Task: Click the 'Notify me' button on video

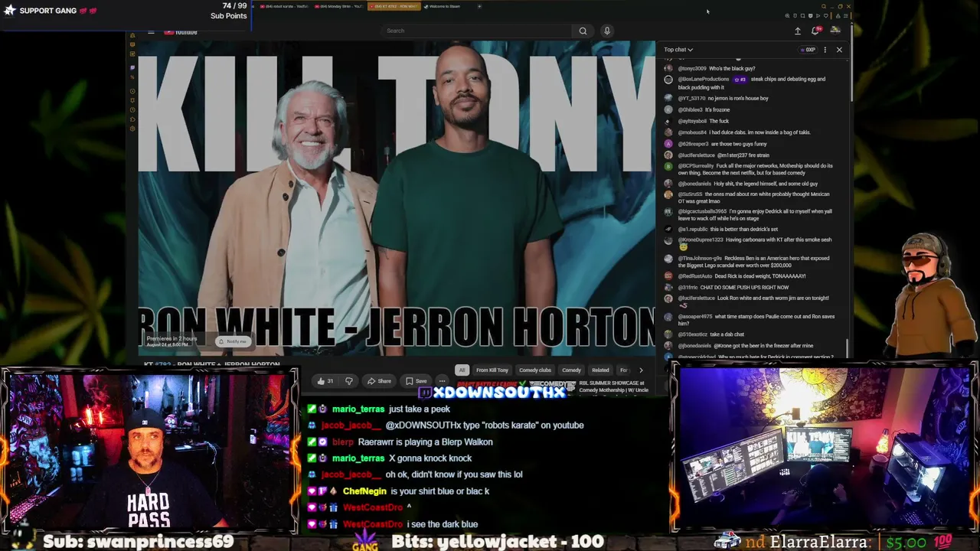Action: click(233, 341)
